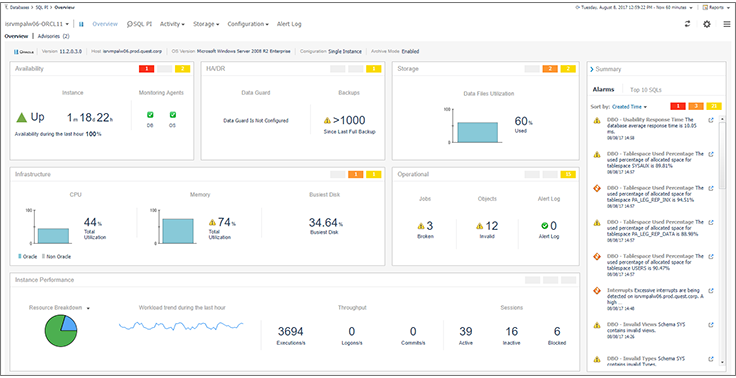Click the SQL PI breadcrumb link

[42, 8]
